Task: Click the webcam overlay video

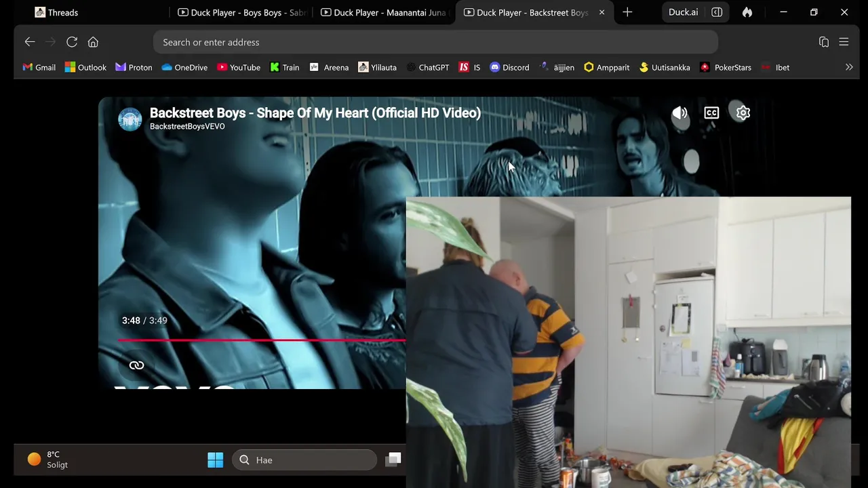Action: [x=629, y=342]
